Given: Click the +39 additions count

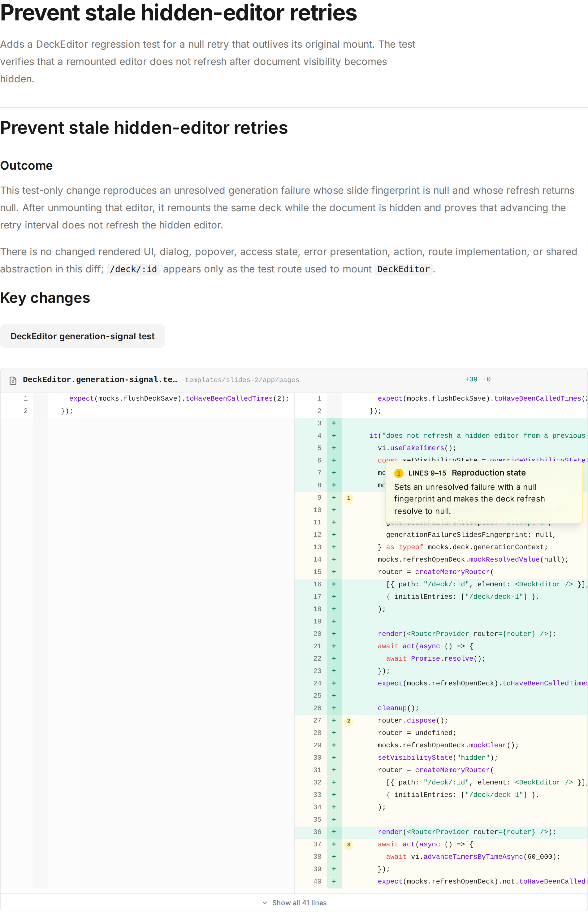Looking at the screenshot, I should pyautogui.click(x=471, y=379).
